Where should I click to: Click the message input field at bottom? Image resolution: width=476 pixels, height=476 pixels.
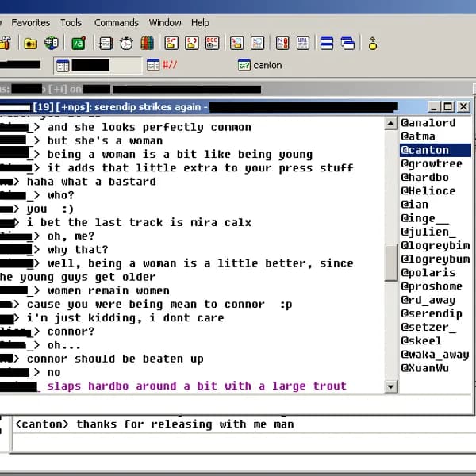(x=238, y=441)
